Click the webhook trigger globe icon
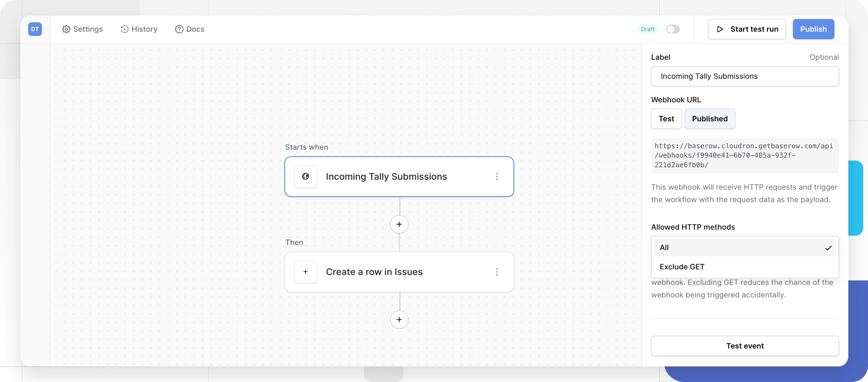The width and height of the screenshot is (868, 382). pos(305,176)
